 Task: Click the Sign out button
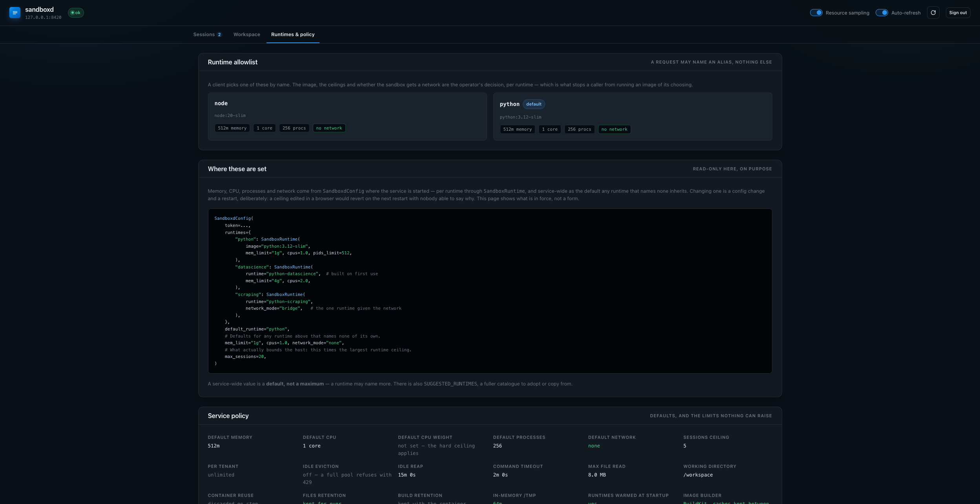[958, 13]
